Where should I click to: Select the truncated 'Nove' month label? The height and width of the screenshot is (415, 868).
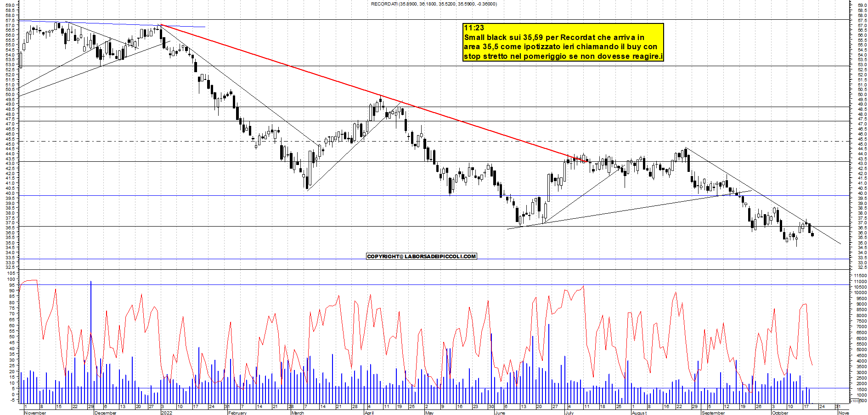pyautogui.click(x=844, y=413)
